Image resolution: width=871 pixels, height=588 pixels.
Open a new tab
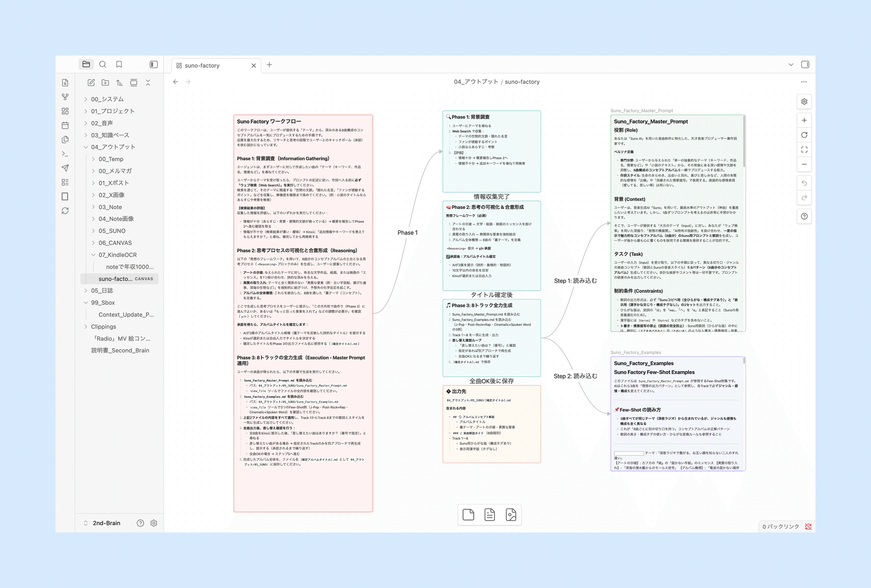[x=269, y=65]
